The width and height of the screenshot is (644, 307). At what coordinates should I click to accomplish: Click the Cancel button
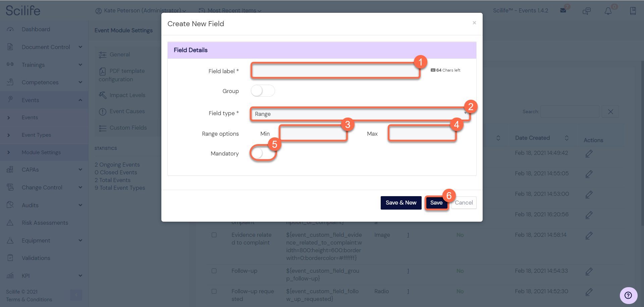coord(464,203)
